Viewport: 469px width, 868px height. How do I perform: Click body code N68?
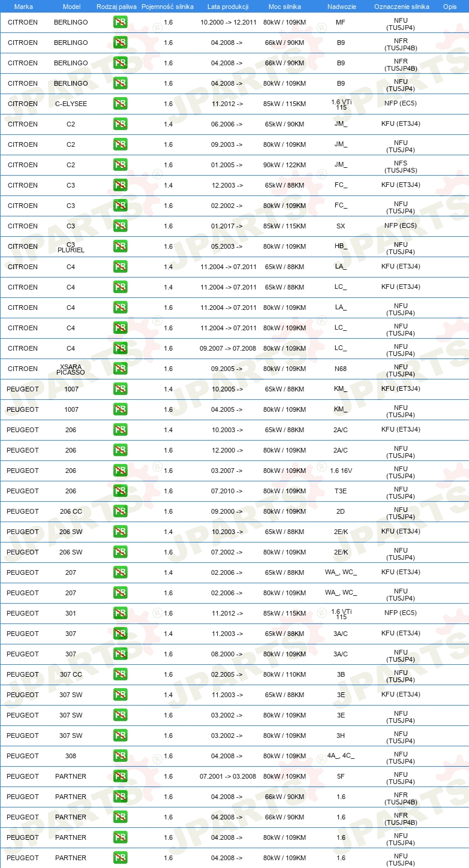click(x=341, y=369)
